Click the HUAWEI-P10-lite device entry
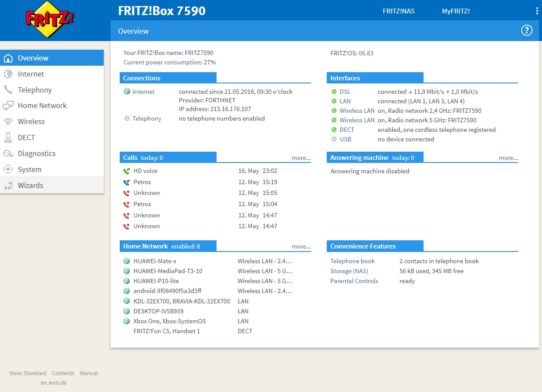The image size is (542, 392). 156,281
